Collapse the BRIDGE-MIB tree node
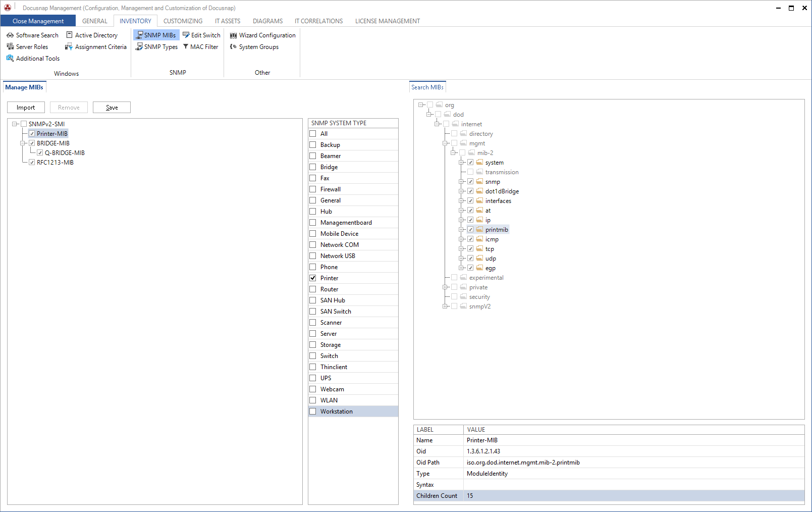Screen dimensions: 812x512 pyautogui.click(x=23, y=143)
